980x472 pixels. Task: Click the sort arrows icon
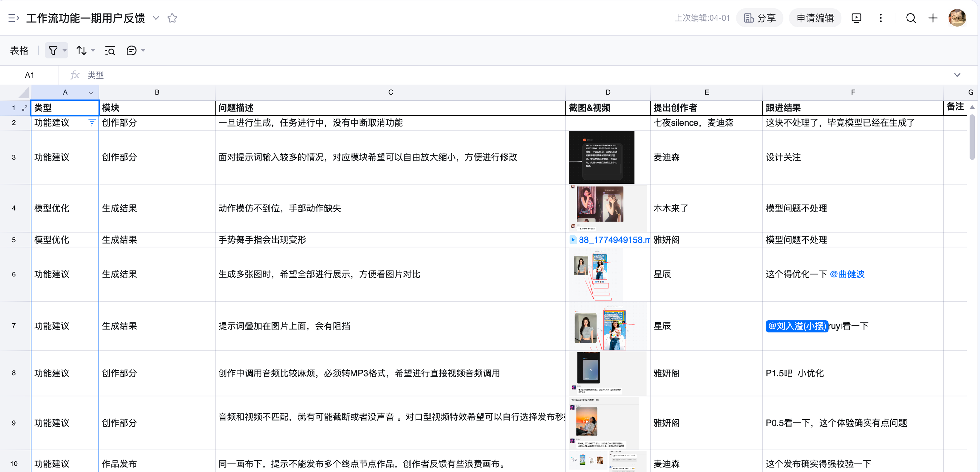pos(81,50)
